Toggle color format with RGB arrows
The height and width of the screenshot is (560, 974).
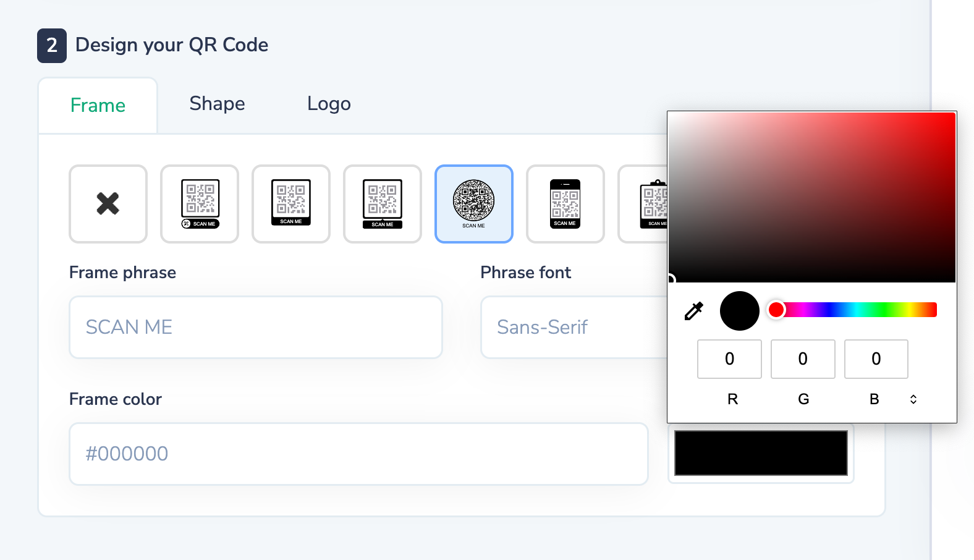913,399
